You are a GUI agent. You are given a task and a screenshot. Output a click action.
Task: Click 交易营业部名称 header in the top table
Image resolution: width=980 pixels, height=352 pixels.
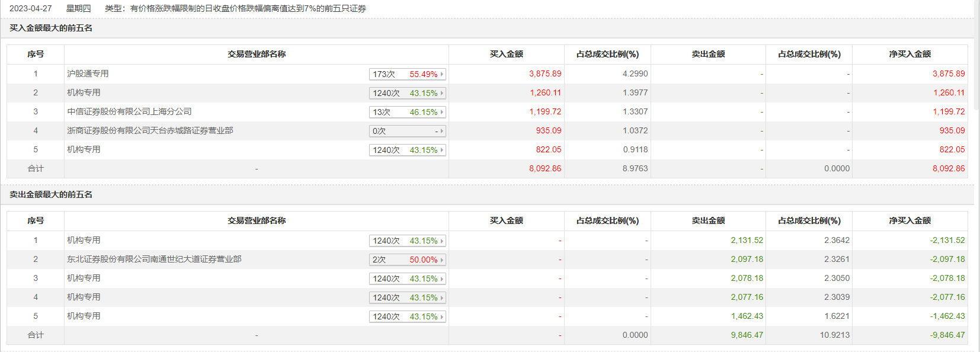click(257, 54)
